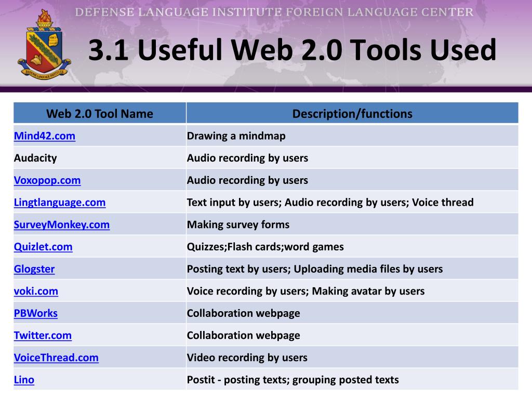Open the Lino link
This screenshot has width=532, height=399.
[24, 380]
